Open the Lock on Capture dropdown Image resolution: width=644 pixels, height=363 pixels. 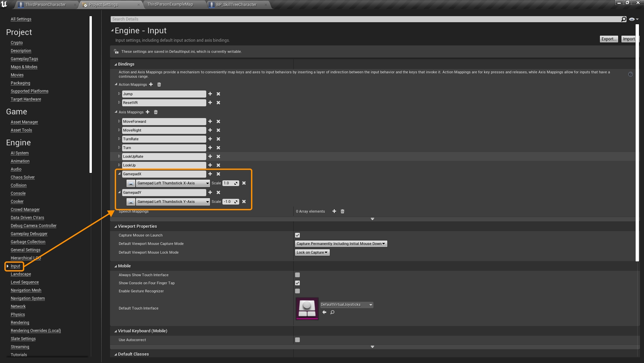pos(312,252)
